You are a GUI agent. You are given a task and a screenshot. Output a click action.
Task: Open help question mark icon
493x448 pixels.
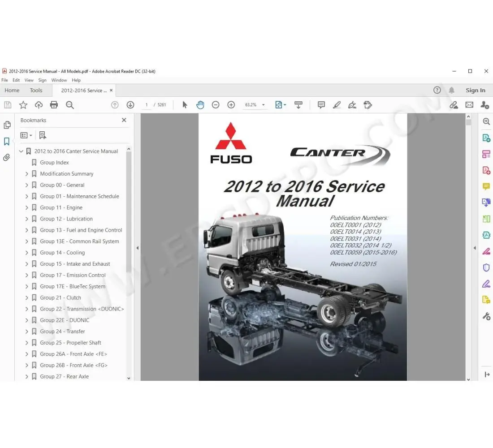pos(437,90)
